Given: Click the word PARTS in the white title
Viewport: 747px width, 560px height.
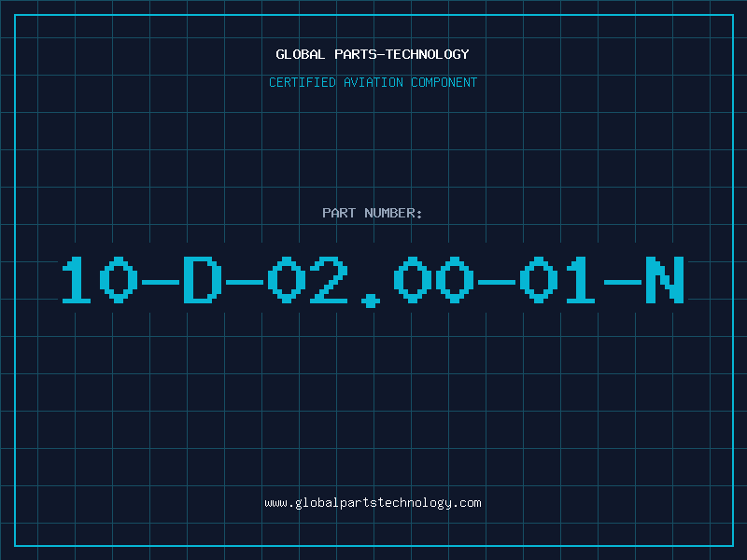Looking at the screenshot, I should (356, 54).
